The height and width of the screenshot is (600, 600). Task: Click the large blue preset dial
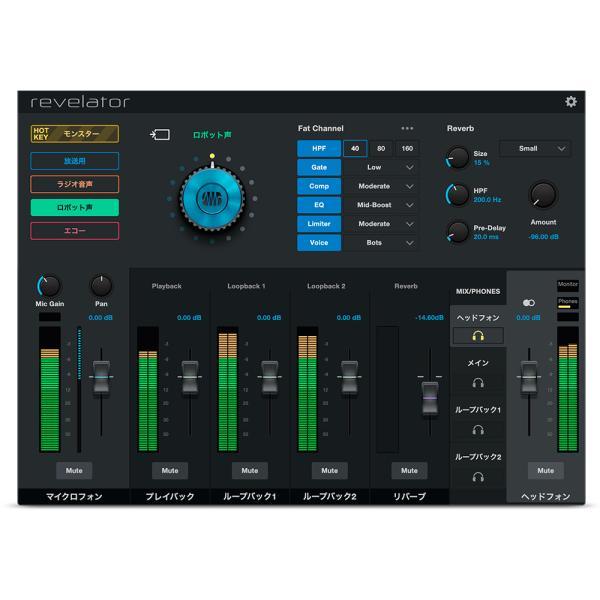212,199
